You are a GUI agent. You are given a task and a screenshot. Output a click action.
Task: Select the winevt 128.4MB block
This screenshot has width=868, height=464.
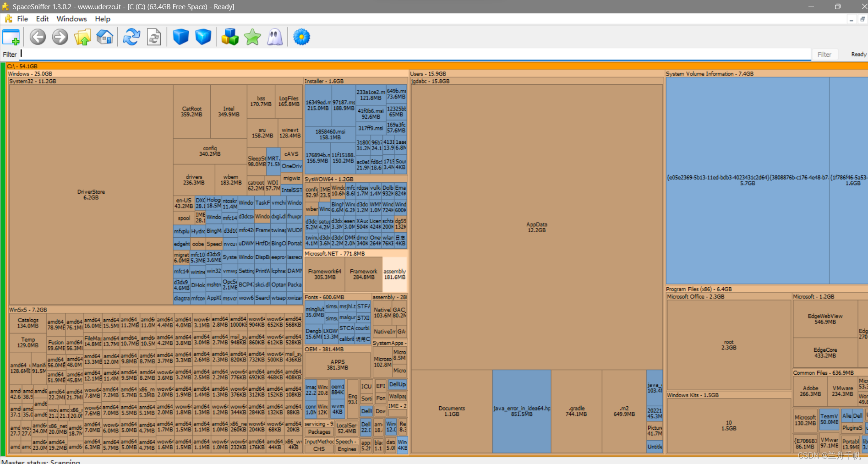click(290, 133)
